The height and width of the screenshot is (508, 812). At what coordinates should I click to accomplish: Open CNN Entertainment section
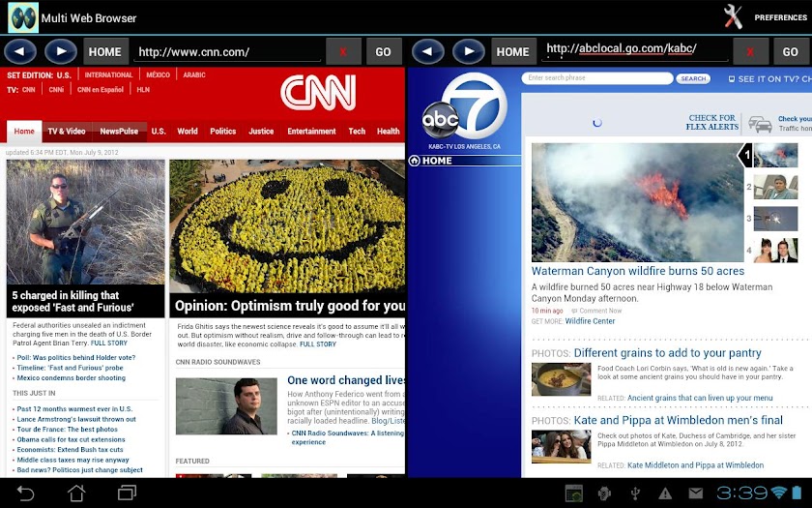coord(311,132)
